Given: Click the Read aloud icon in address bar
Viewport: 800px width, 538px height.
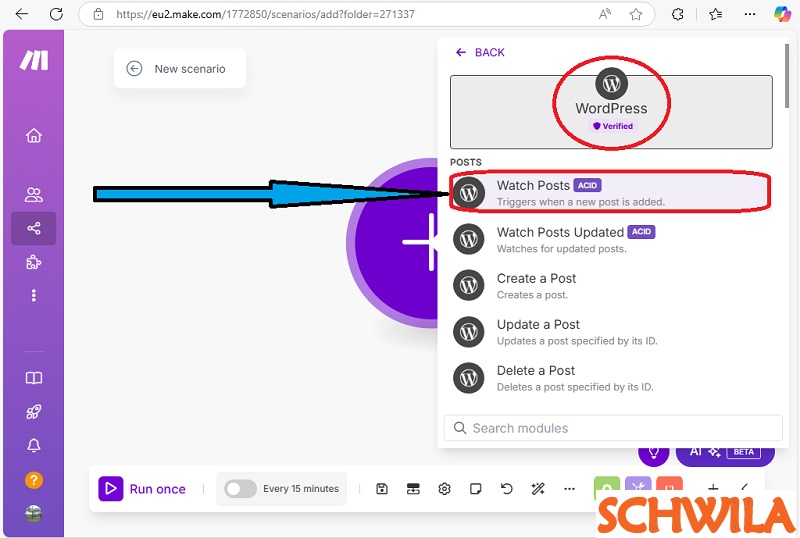Looking at the screenshot, I should point(605,14).
